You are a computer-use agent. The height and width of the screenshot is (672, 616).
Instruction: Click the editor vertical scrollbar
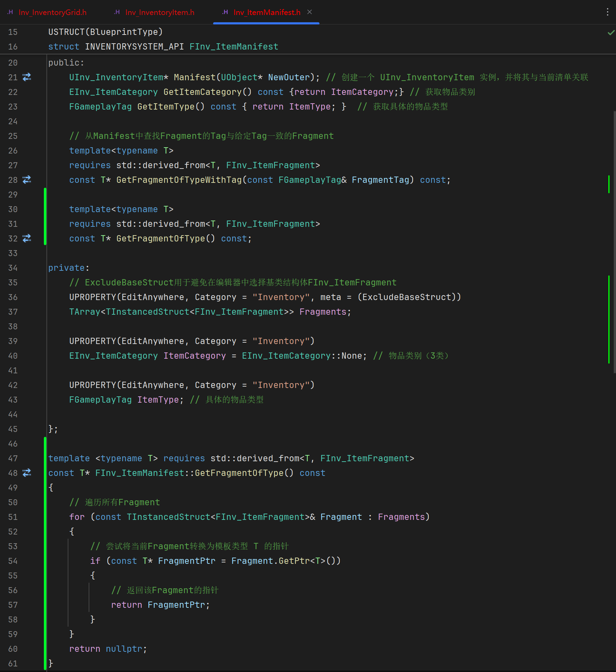(x=614, y=242)
